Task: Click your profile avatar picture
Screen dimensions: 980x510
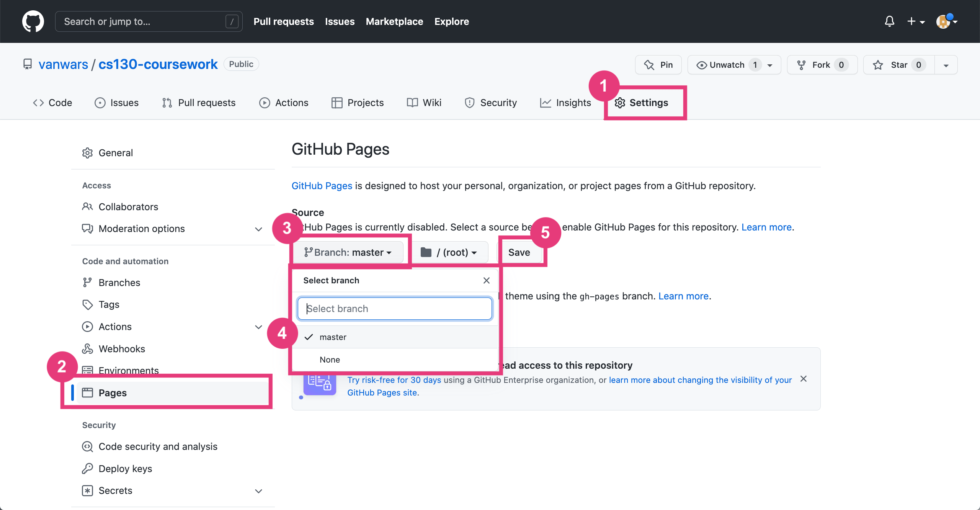Action: tap(944, 21)
